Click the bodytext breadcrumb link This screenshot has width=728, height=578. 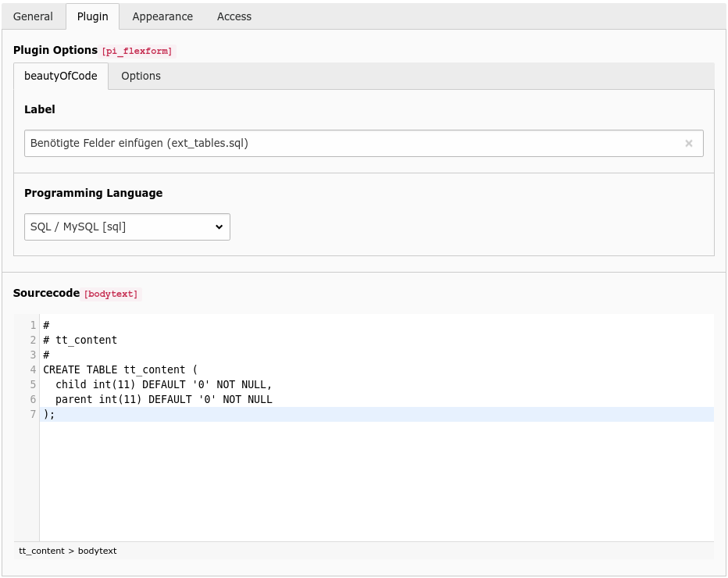point(97,551)
